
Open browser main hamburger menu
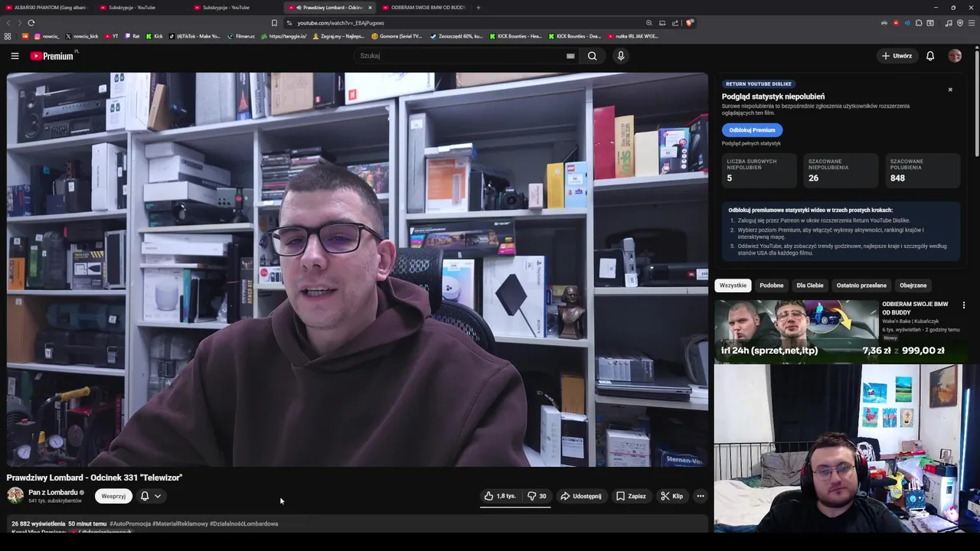[972, 23]
